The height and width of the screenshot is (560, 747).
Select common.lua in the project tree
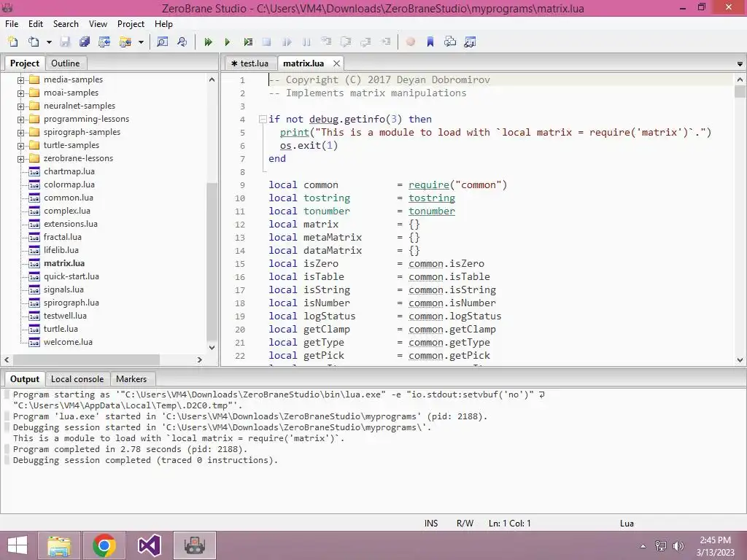(x=68, y=198)
